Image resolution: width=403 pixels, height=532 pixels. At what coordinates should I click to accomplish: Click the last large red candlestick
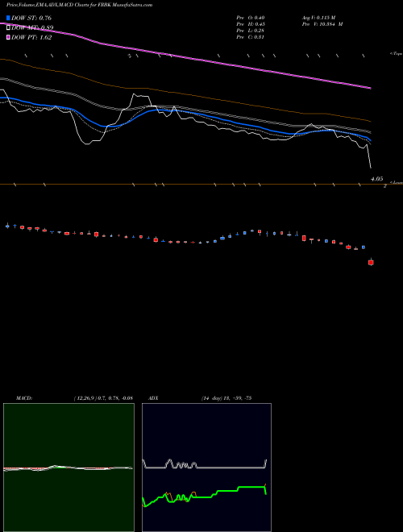(371, 262)
